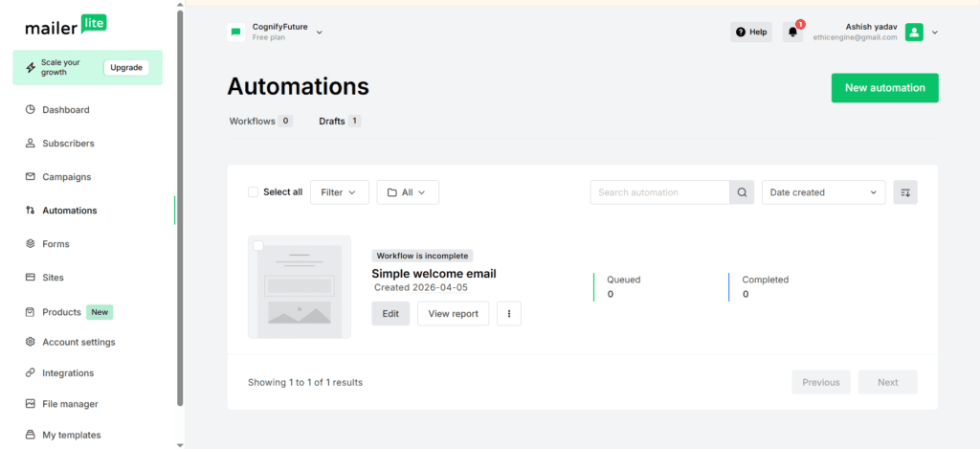Click the Sites browser icon

pos(30,277)
